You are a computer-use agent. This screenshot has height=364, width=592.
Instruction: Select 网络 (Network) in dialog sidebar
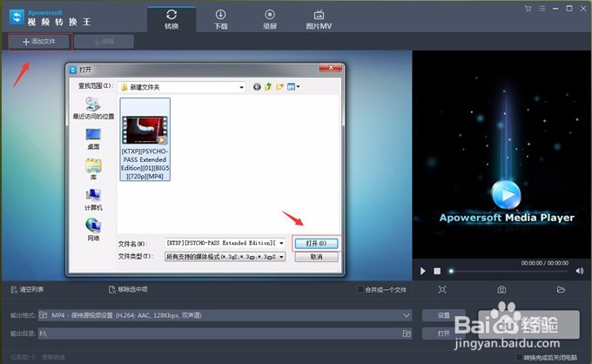pos(93,230)
